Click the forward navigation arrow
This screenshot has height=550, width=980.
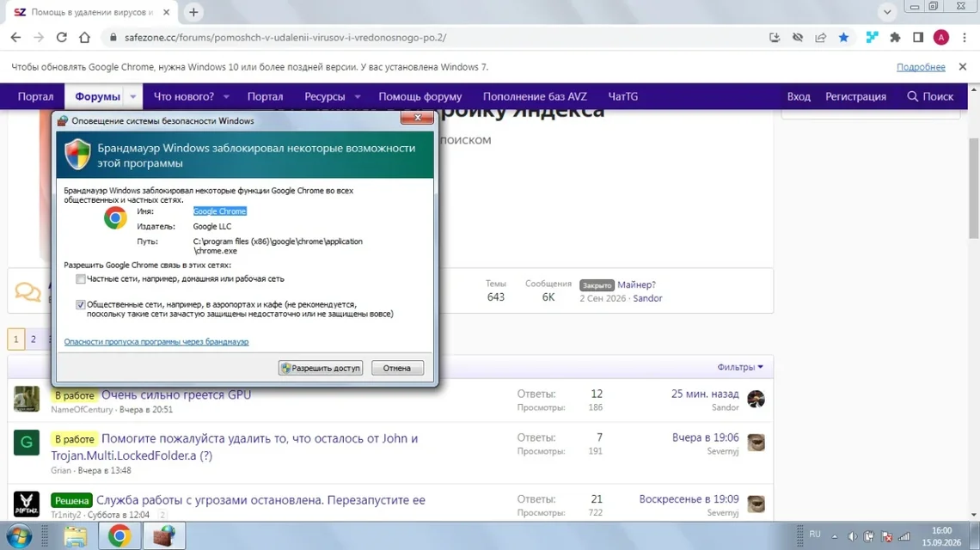pos(39,38)
